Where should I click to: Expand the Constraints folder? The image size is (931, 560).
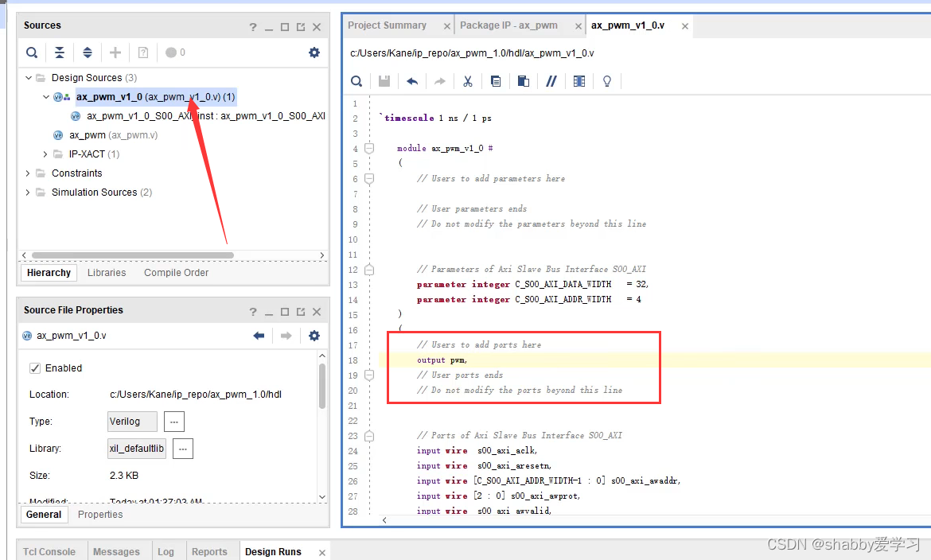coord(27,173)
